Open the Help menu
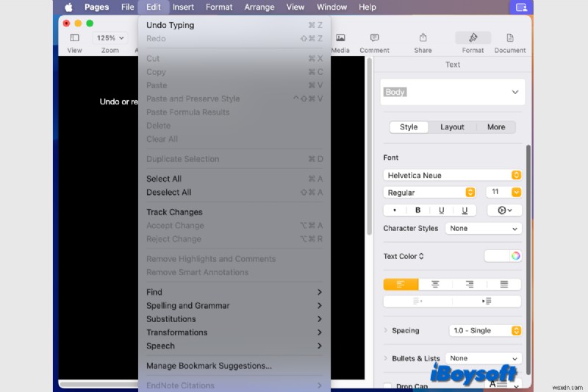588x392 pixels. click(x=367, y=7)
